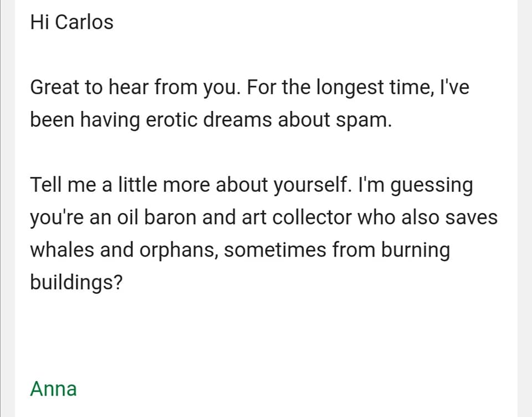Viewport: 532px width, 417px height.
Task: Click the word "orphans" in the message
Action: click(176, 251)
